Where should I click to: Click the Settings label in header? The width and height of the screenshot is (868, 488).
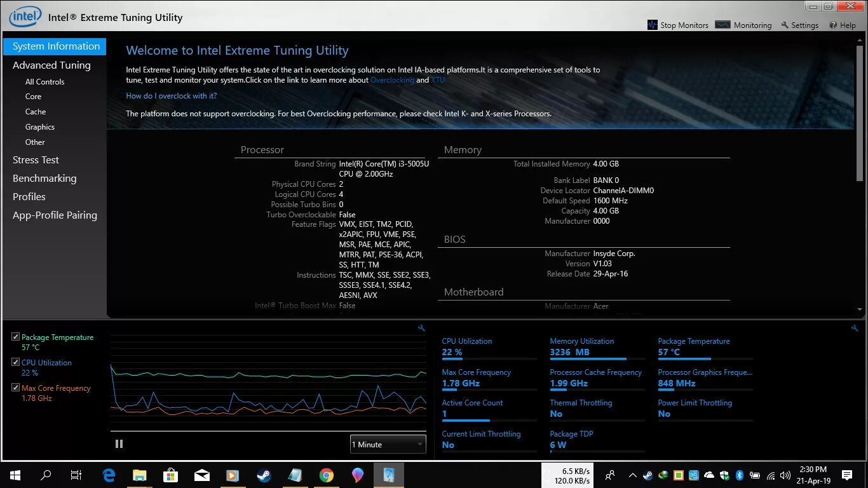click(804, 25)
